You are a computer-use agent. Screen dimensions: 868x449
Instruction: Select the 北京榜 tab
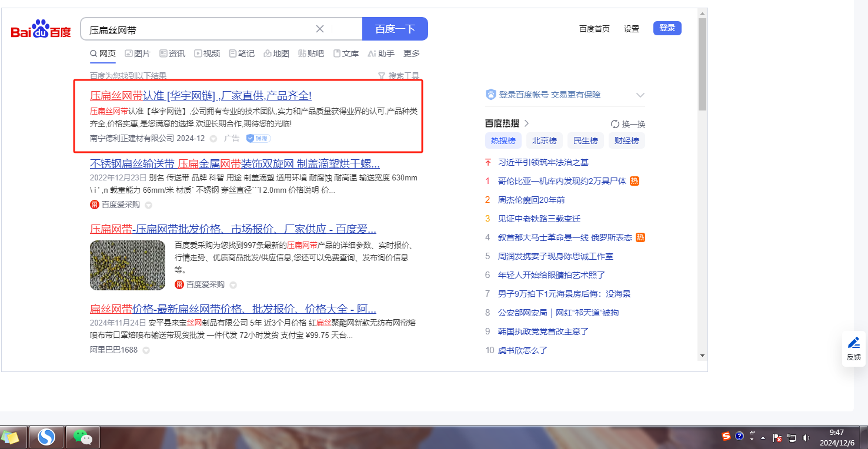(x=545, y=140)
